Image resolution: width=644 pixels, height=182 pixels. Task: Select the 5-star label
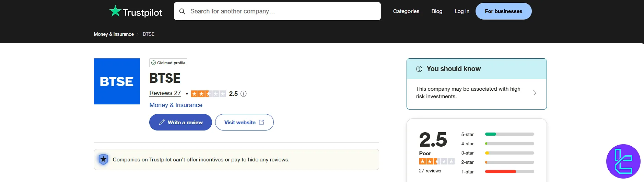(x=467, y=134)
